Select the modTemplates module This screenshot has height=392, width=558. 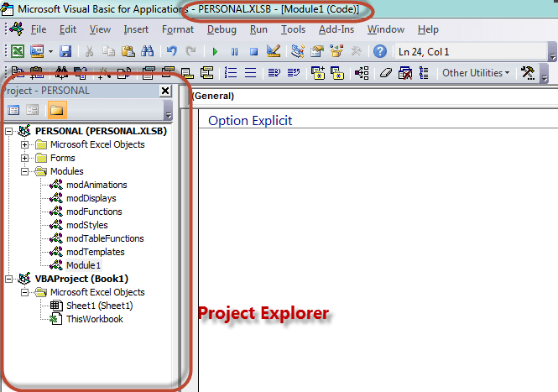coord(96,252)
